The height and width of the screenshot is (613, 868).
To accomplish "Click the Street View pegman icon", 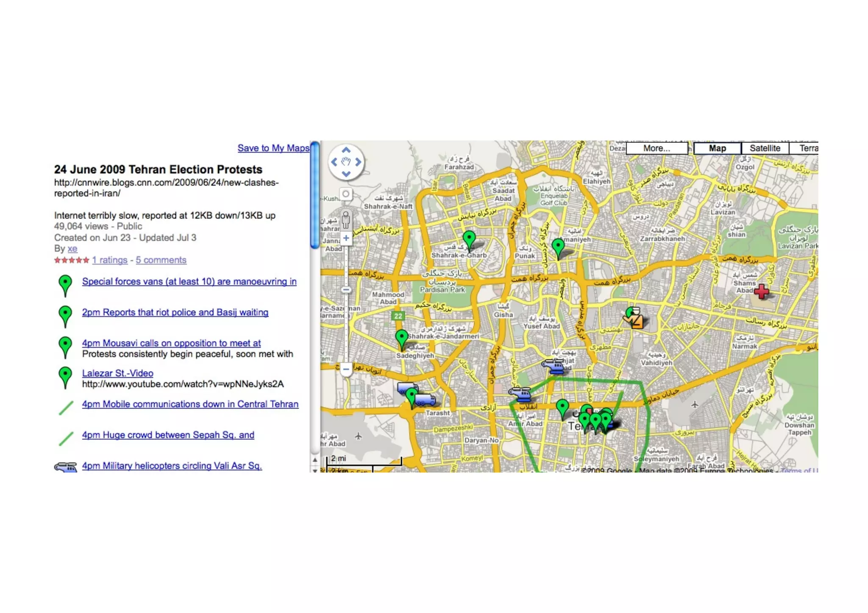I will [346, 219].
